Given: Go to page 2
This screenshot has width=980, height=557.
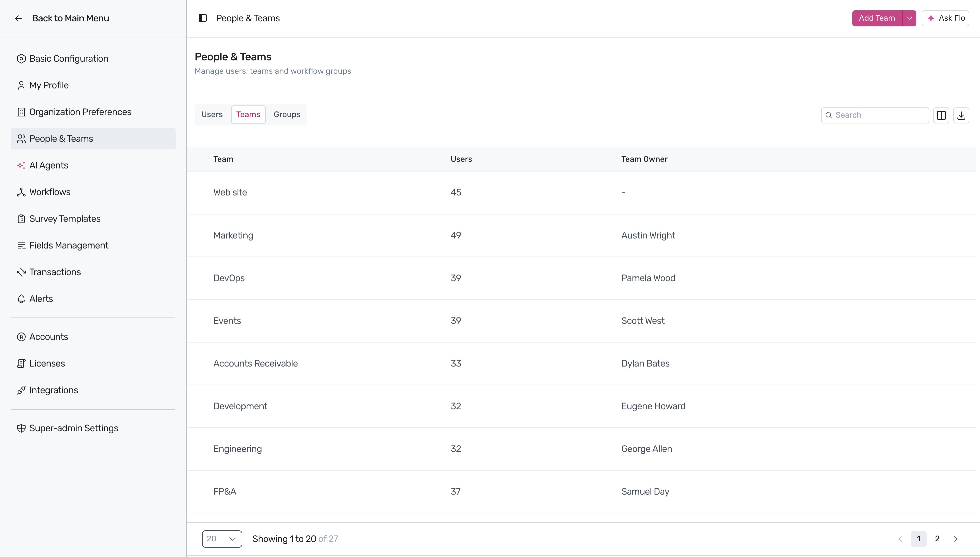Looking at the screenshot, I should click(x=937, y=539).
